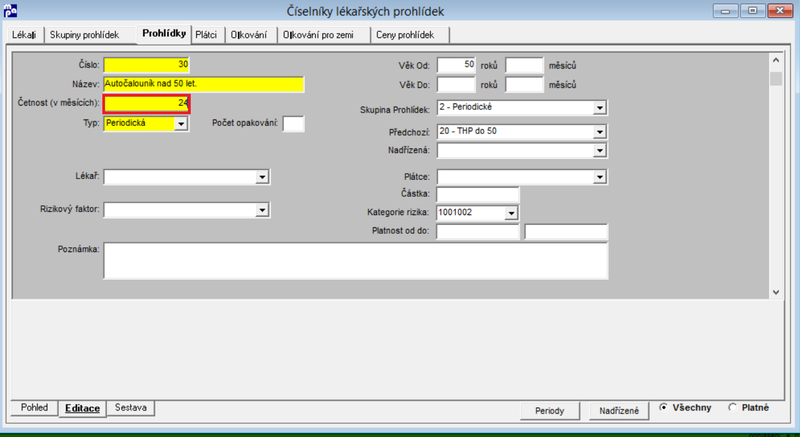Click the Věk Od měsíců field
This screenshot has width=800, height=437.
[x=524, y=65]
